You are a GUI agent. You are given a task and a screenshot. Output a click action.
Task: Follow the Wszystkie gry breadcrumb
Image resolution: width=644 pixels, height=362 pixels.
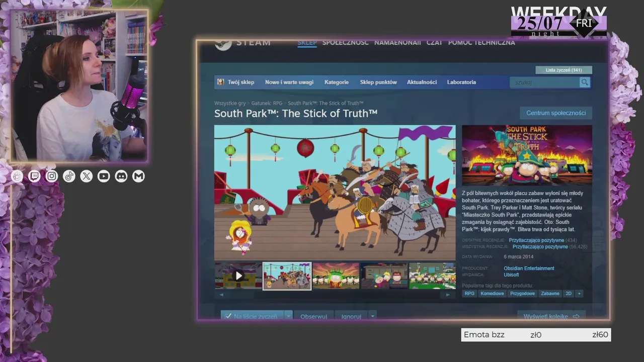pos(230,103)
